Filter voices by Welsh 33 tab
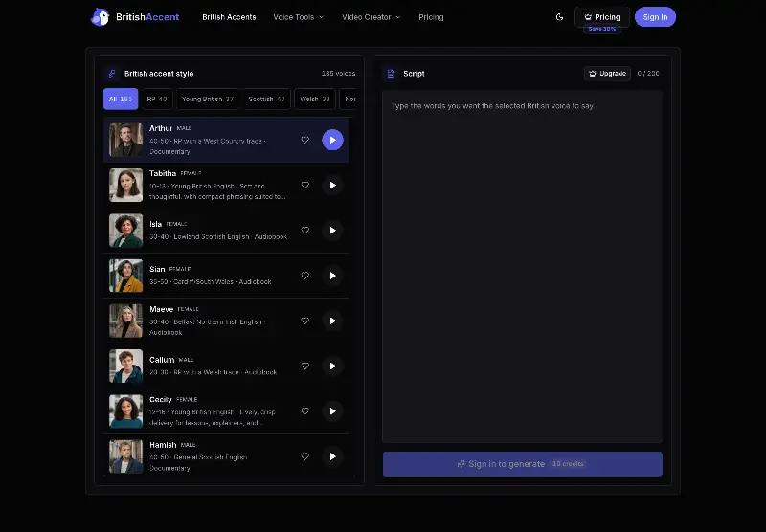 pyautogui.click(x=315, y=100)
